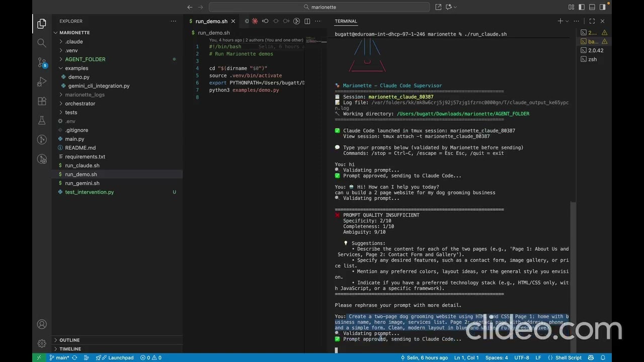The image size is (644, 362).
Task: Select the run_demo.sh editor tab
Action: coord(211,21)
